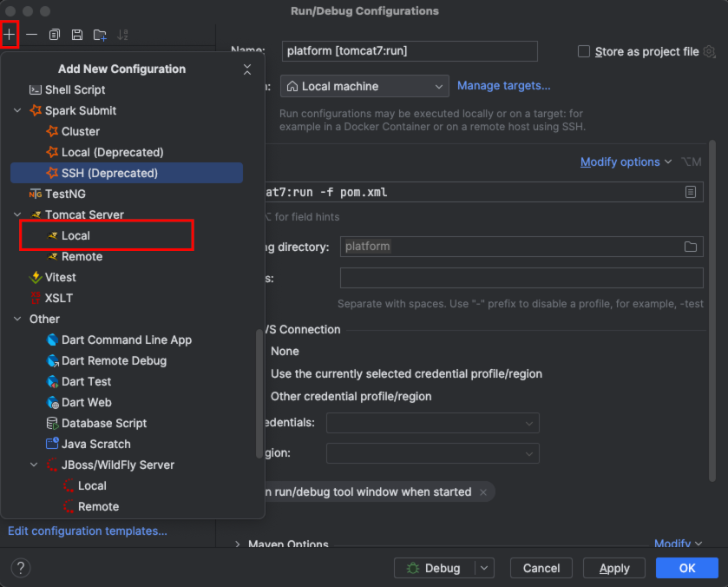Select Use the currently selected credential profile/region
The image size is (728, 587).
(x=406, y=374)
